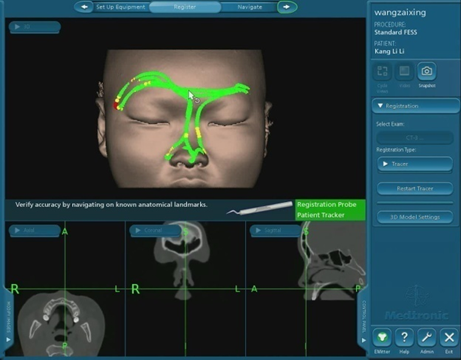Image resolution: width=461 pixels, height=360 pixels.
Task: Open 3D Model Settings button
Action: coord(415,217)
